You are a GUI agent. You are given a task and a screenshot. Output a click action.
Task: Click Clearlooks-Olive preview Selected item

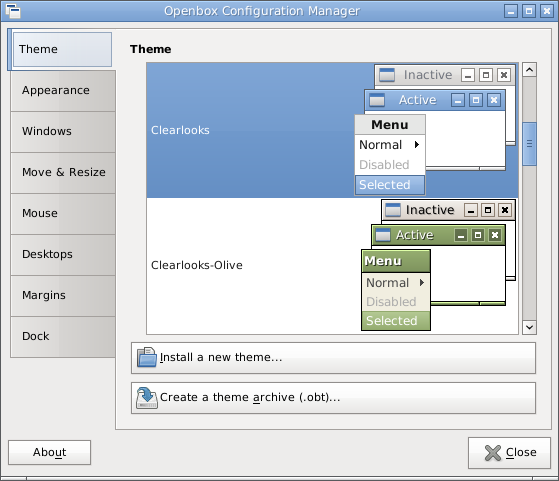point(396,321)
